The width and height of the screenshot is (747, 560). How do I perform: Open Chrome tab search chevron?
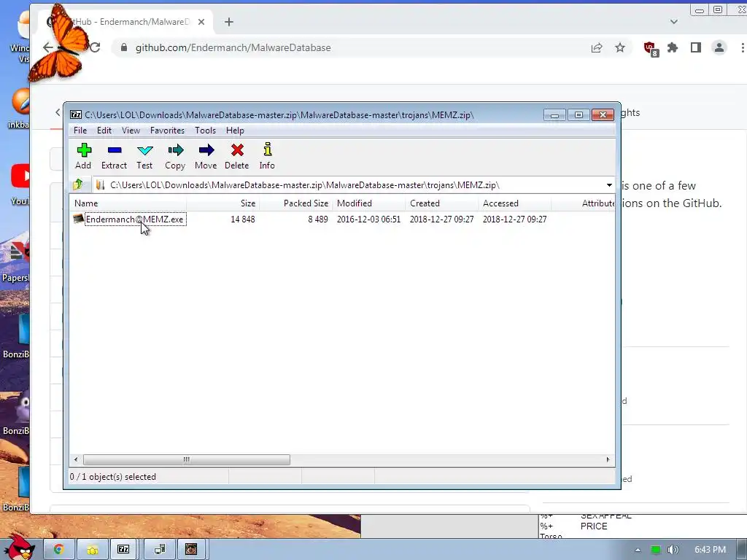[673, 21]
